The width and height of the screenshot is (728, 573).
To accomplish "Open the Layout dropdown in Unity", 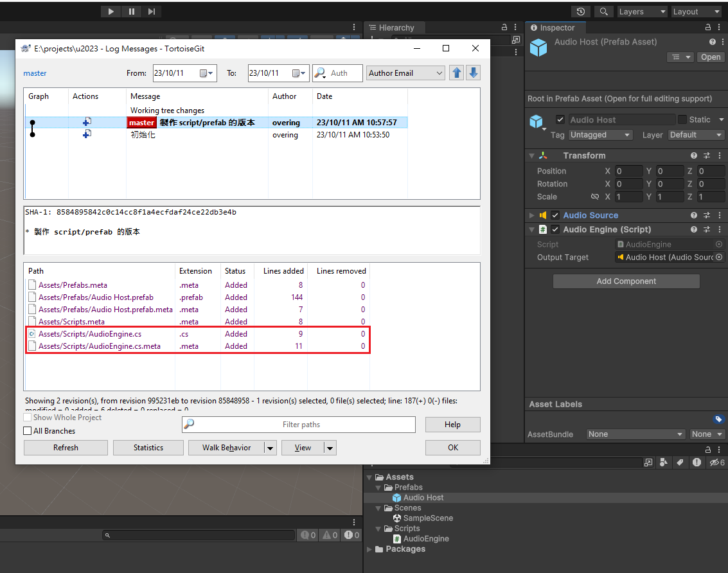I will tap(696, 11).
